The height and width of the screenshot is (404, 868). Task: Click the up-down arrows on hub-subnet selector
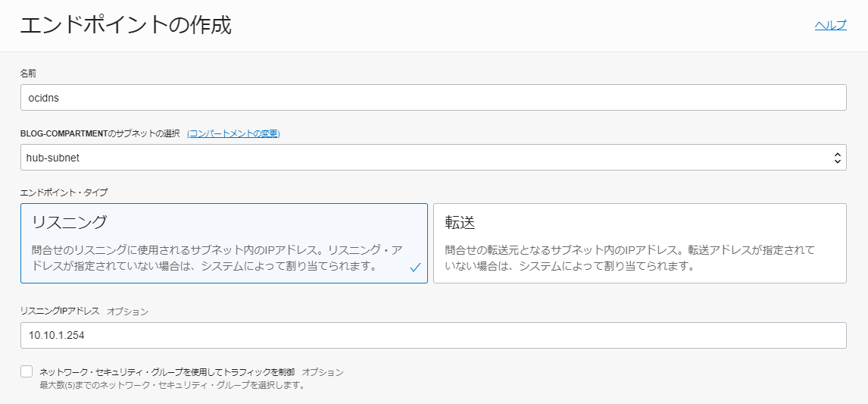pyautogui.click(x=838, y=158)
